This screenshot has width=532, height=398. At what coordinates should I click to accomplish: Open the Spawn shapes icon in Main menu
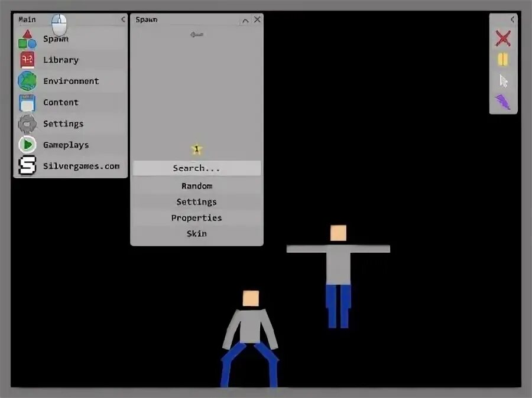coord(26,38)
